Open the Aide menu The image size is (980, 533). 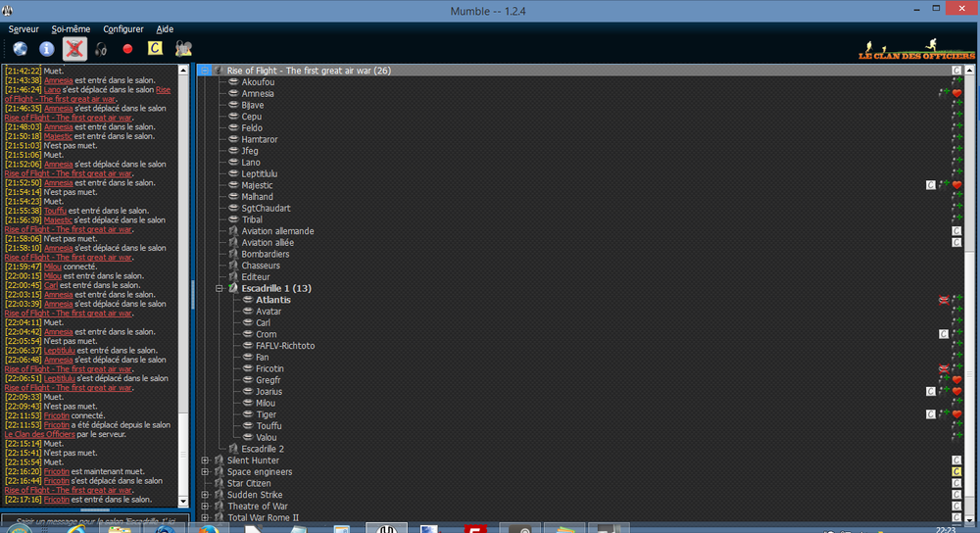(165, 29)
